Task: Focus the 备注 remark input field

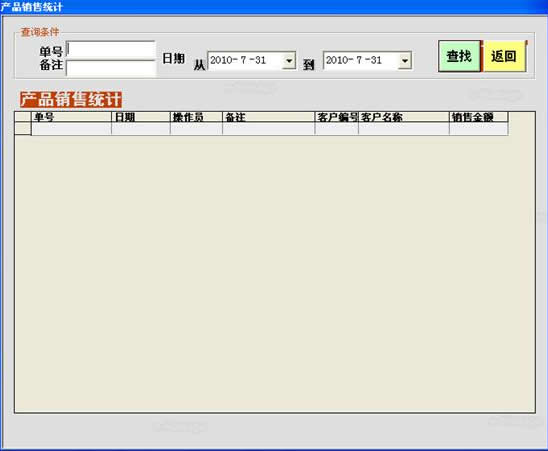Action: tap(111, 68)
